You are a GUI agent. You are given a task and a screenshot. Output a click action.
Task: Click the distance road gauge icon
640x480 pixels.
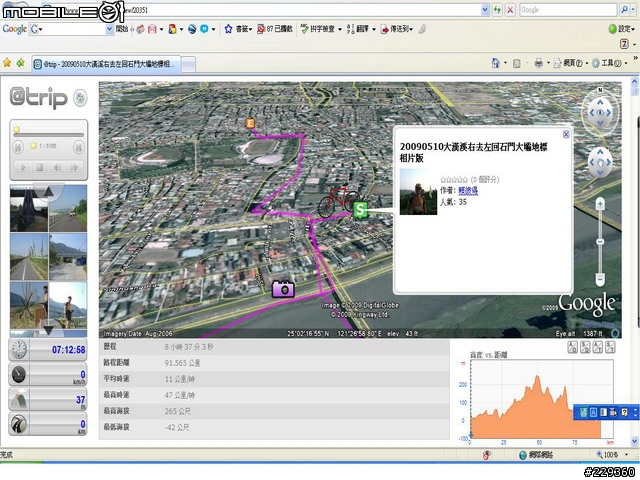(19, 424)
